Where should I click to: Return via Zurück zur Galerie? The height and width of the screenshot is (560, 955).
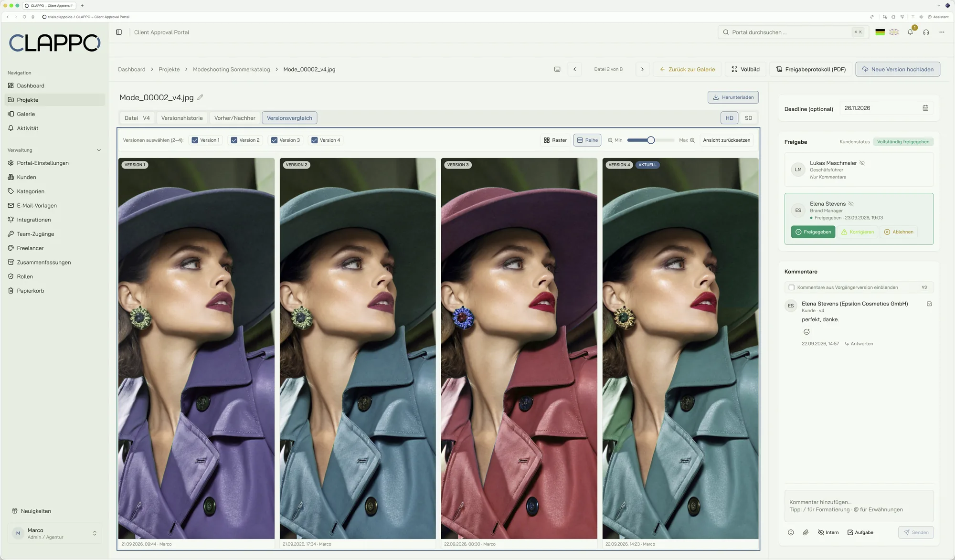(687, 69)
